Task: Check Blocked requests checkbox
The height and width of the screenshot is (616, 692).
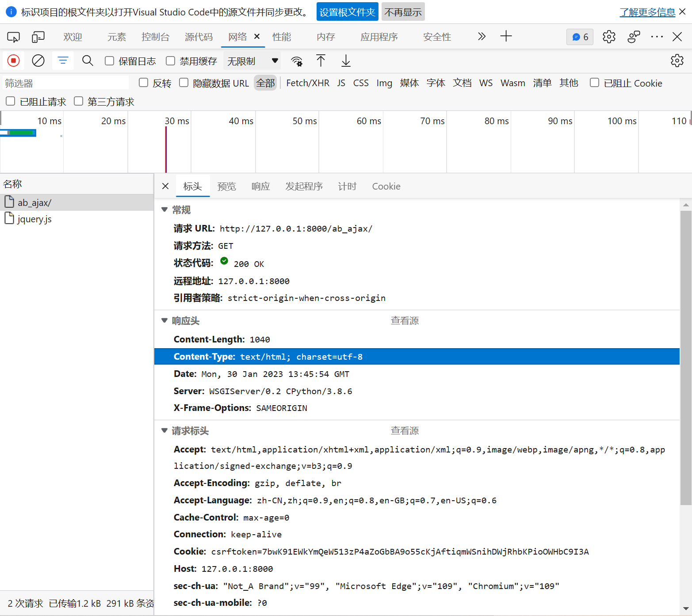Action: (10, 101)
